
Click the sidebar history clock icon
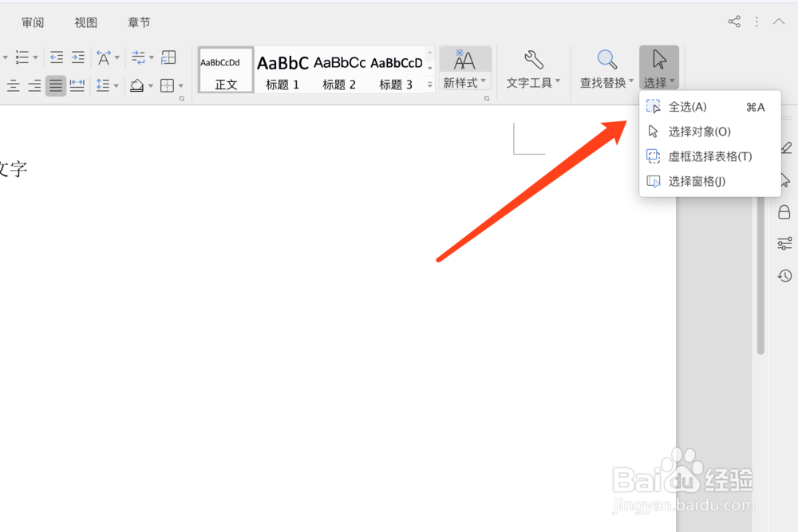pos(784,276)
